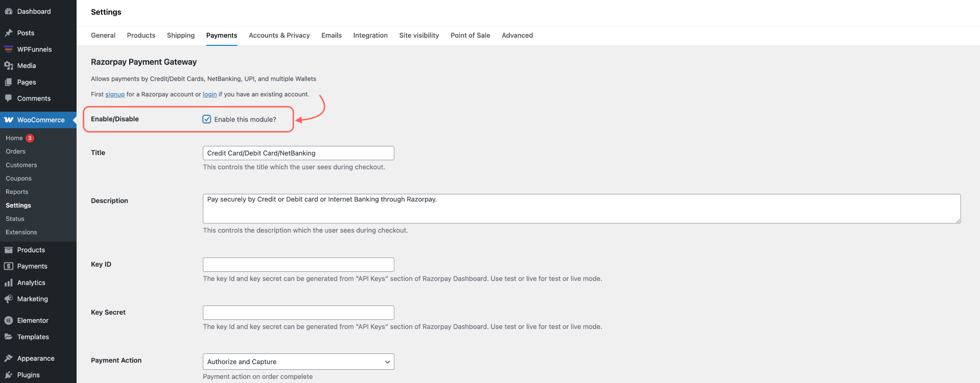Click the Products archive icon in sidebar
Viewport: 980px width, 383px height.
[x=9, y=250]
